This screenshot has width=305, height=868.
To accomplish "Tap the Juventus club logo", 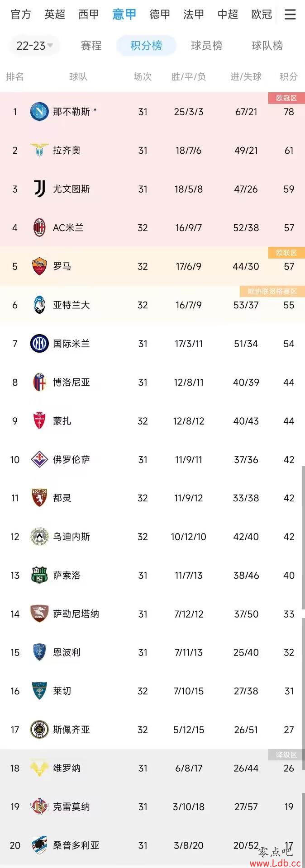I will (x=39, y=189).
